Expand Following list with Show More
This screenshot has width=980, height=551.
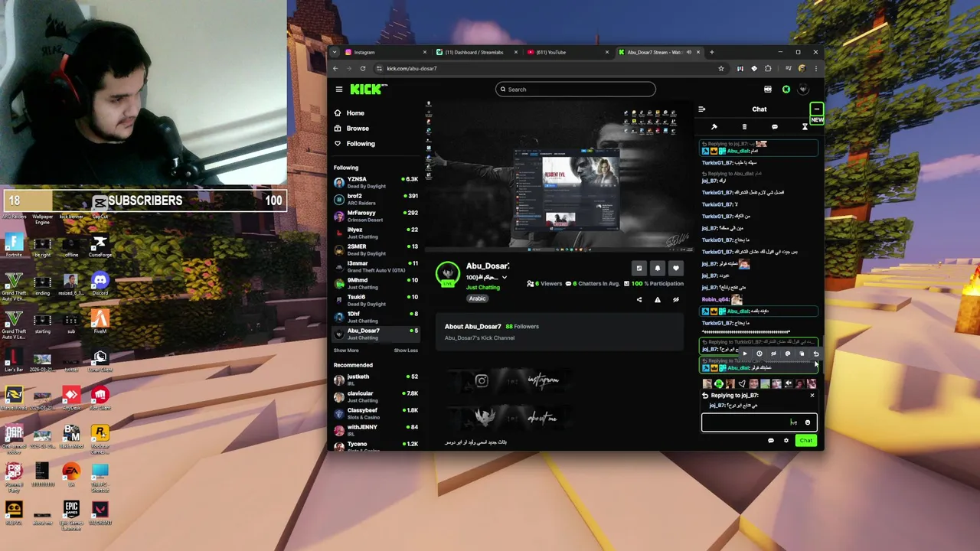coord(346,350)
